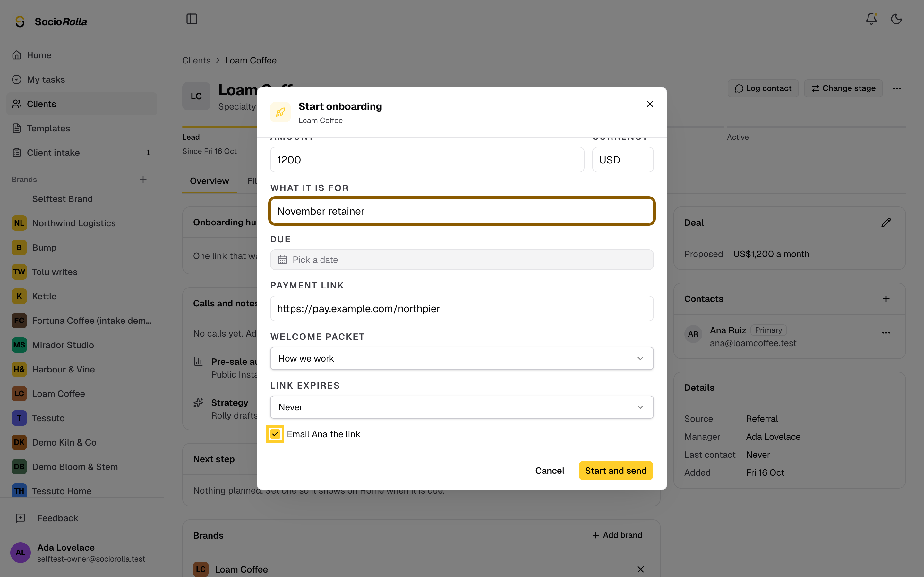Viewport: 924px width, 577px height.
Task: Select the Overview tab
Action: pyautogui.click(x=209, y=181)
